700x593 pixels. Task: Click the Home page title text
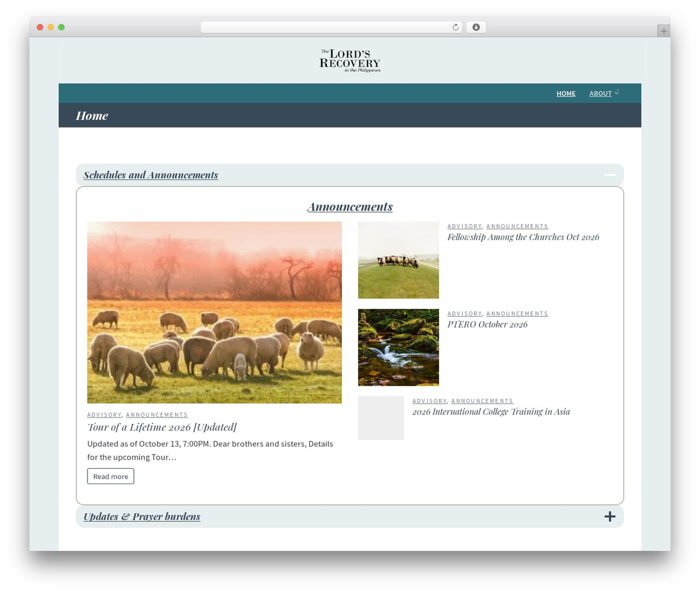coord(92,115)
